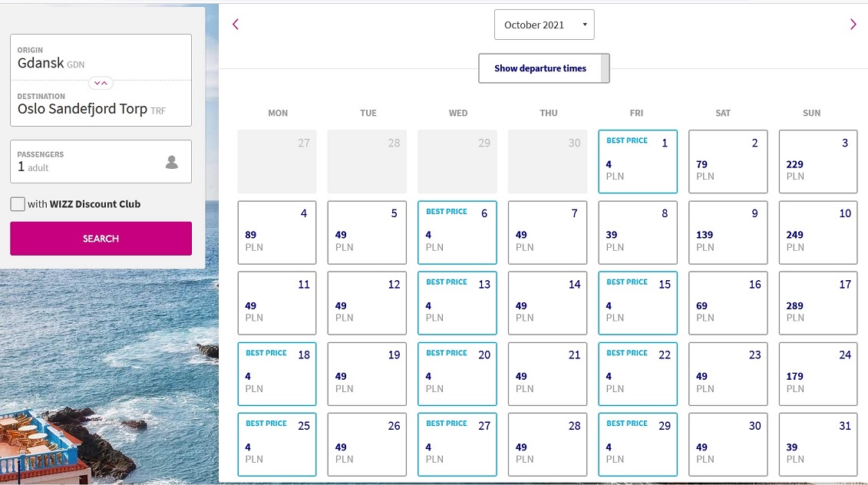
Task: Pick October 6 best price date
Action: 457,233
